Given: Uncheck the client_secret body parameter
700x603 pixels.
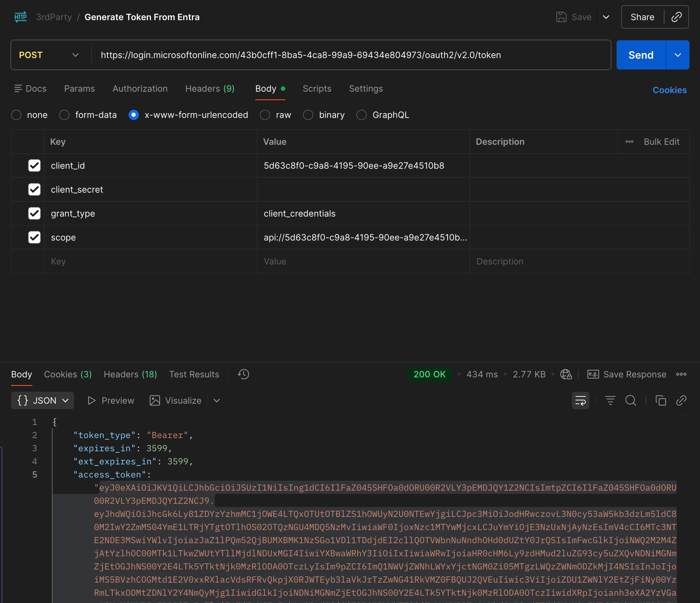Looking at the screenshot, I should pyautogui.click(x=34, y=189).
